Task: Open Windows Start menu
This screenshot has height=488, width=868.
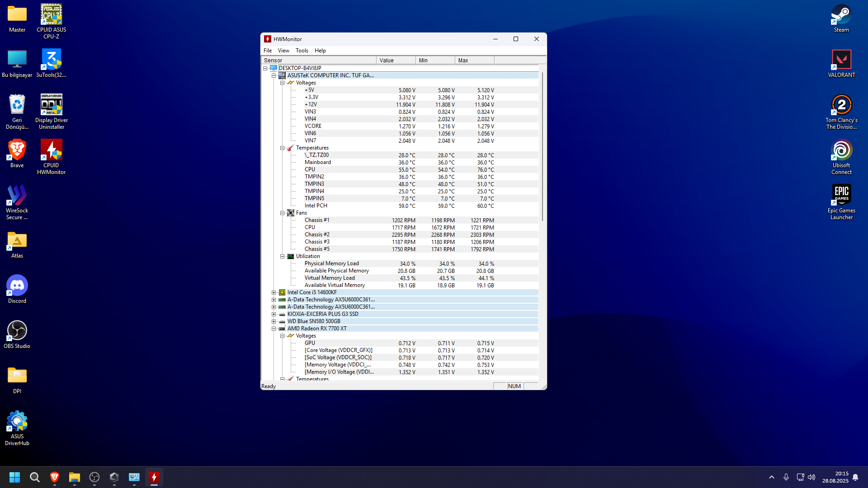Action: [x=14, y=477]
